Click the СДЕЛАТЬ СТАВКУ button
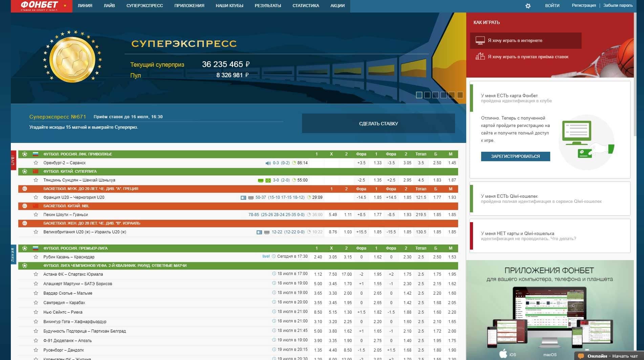Viewport: 644px width, 360px height. pos(378,124)
